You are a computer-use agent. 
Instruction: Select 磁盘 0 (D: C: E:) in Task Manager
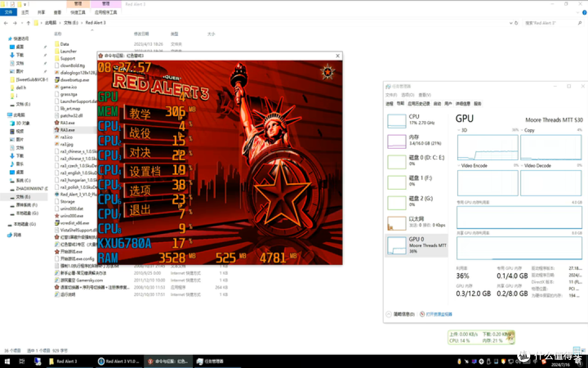(416, 162)
